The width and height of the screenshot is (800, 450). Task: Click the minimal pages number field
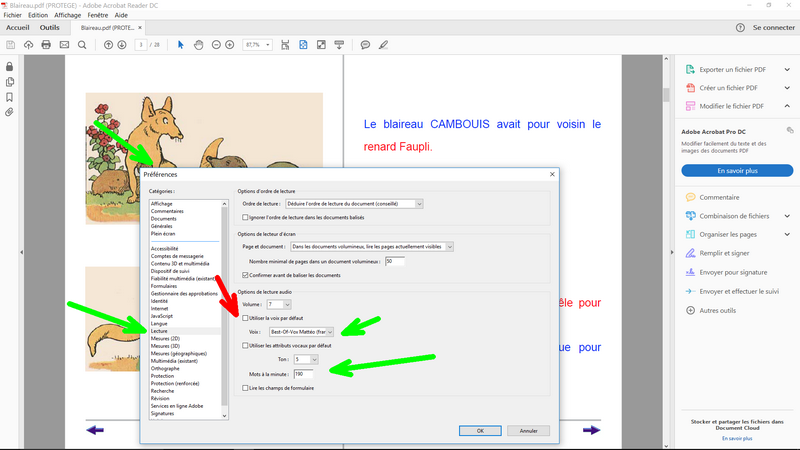(395, 261)
